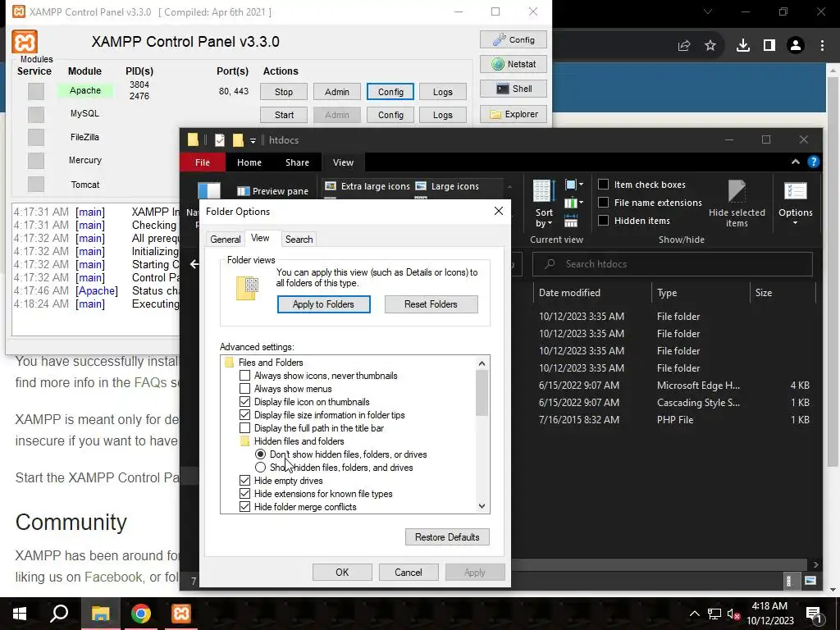The image size is (840, 630).
Task: Select Large icons layout
Action: [447, 186]
